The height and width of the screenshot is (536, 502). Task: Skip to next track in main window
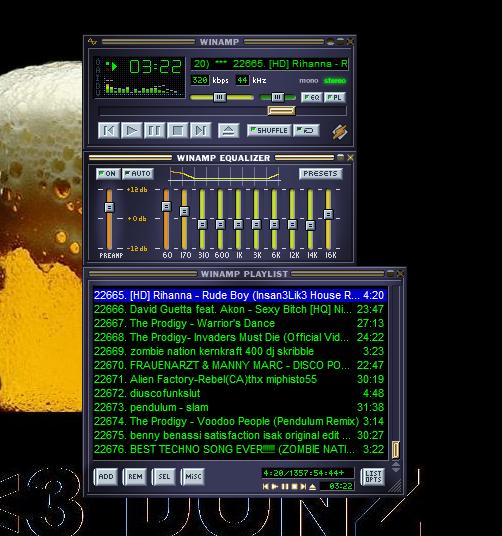click(200, 131)
